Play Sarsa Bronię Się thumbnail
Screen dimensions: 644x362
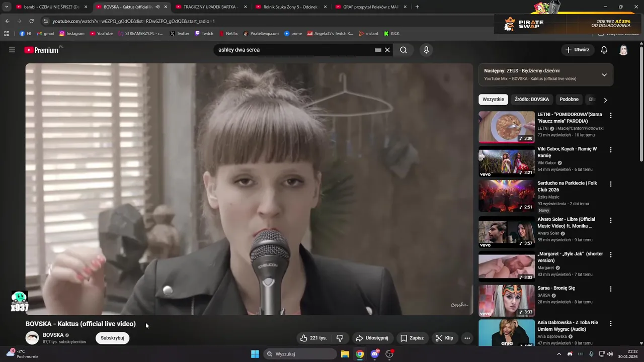507,301
